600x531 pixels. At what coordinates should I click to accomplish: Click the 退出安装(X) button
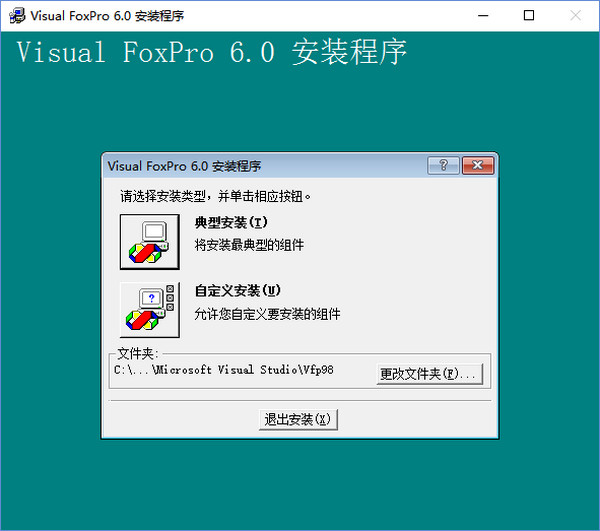point(298,420)
